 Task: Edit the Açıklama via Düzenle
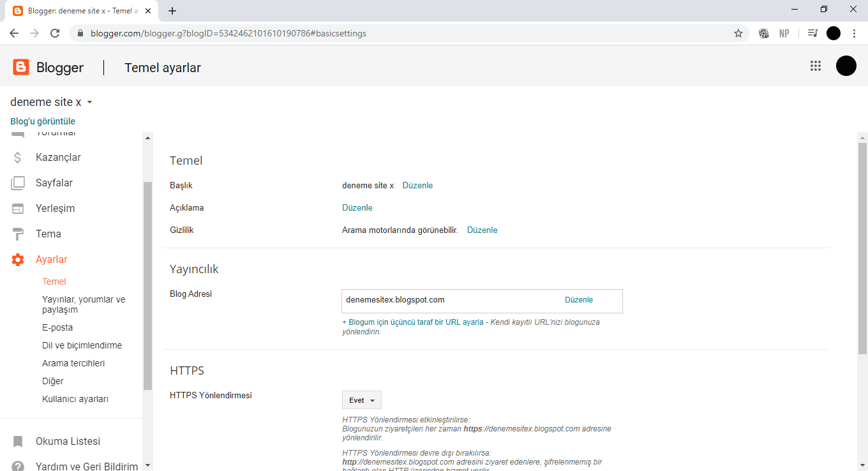pyautogui.click(x=357, y=208)
